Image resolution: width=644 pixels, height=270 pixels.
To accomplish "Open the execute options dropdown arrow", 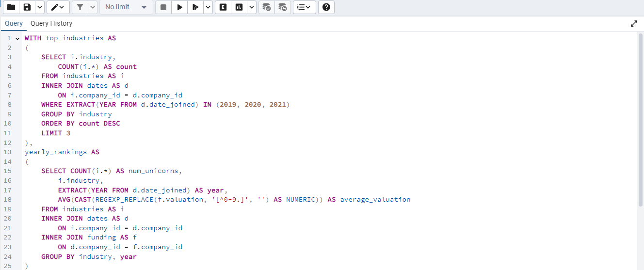I will point(208,7).
